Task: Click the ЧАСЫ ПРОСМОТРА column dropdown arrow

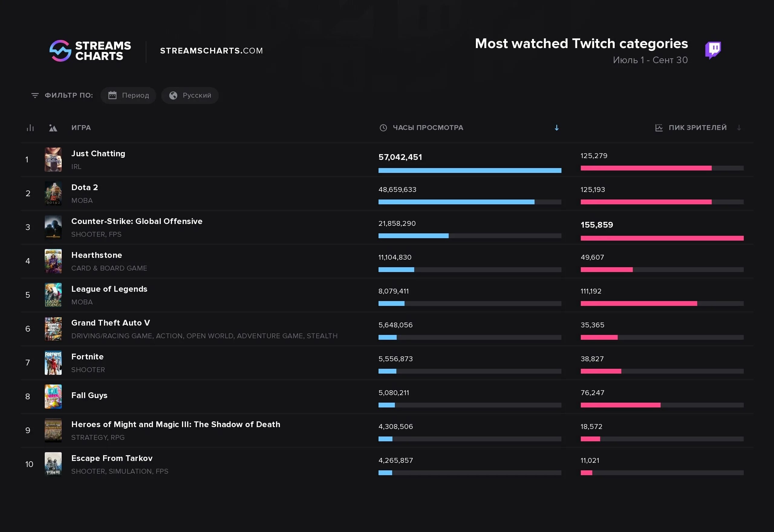Action: tap(558, 128)
